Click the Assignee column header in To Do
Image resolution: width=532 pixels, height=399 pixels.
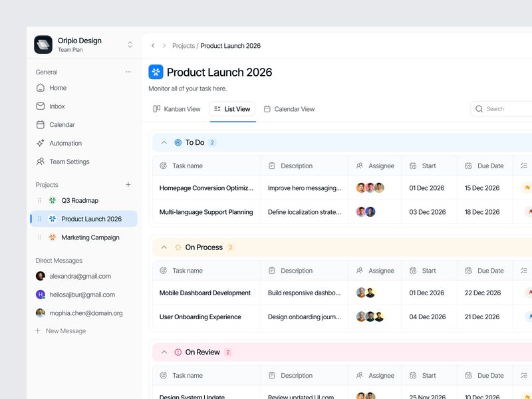[x=375, y=166]
